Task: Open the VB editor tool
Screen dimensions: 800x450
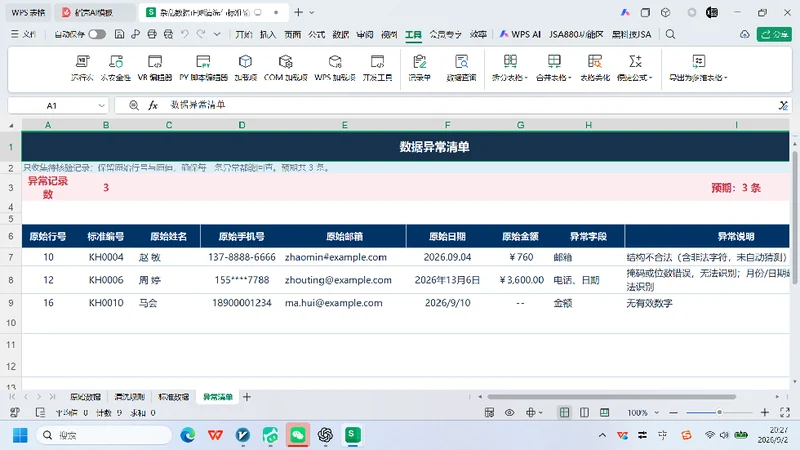Action: tap(155, 68)
